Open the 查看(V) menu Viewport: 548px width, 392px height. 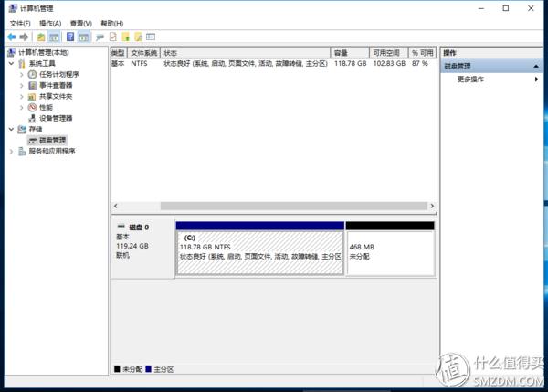pos(80,24)
